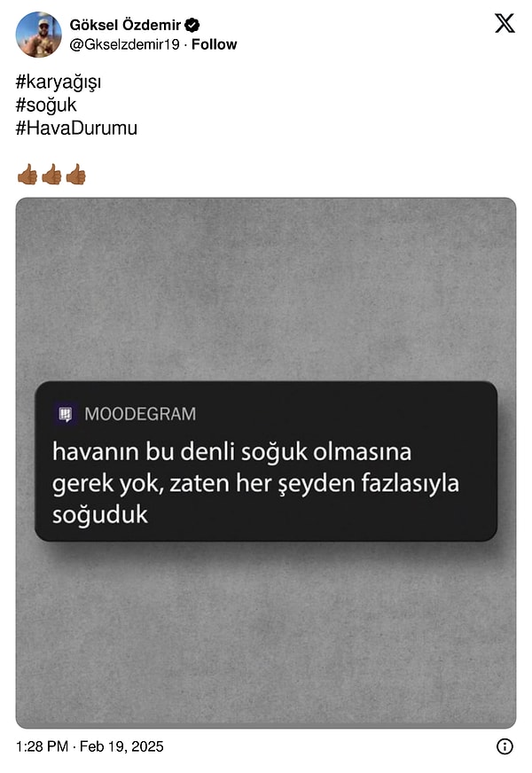Click the word soğuduk in the notification
This screenshot has height=773, width=532.
99,515
